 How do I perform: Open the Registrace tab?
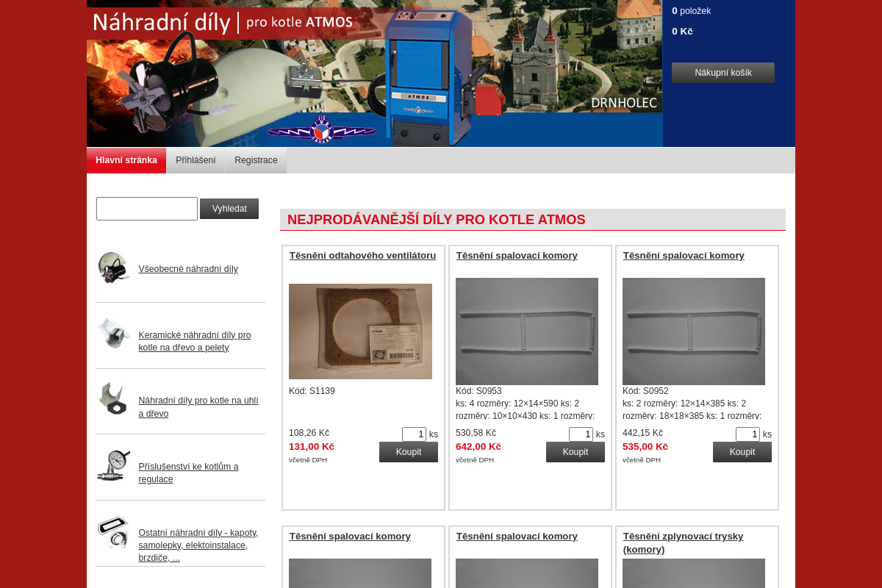(x=256, y=160)
